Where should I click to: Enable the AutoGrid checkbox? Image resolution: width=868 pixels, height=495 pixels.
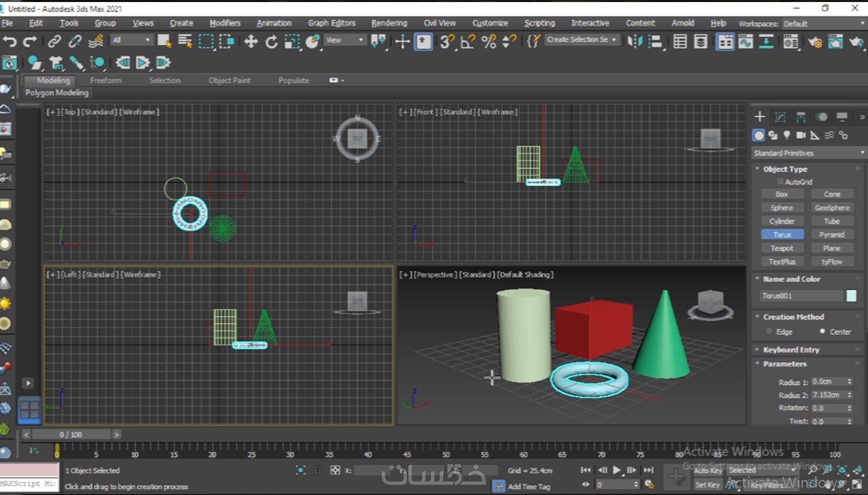tap(780, 182)
